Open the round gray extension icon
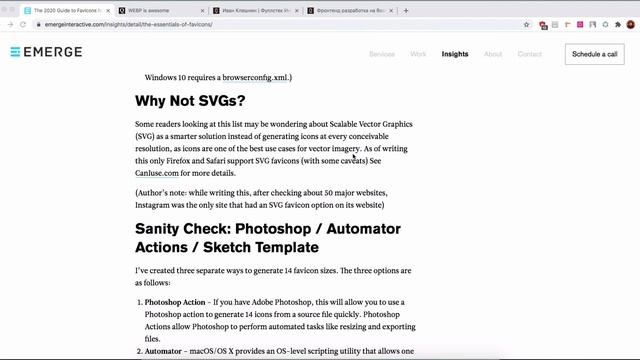Viewport: 640px width, 360px height. 605,24
